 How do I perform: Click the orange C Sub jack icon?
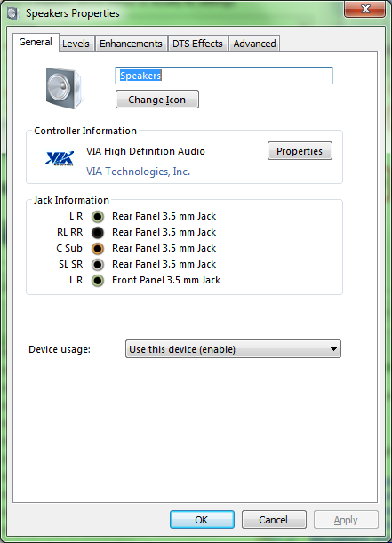(x=98, y=249)
